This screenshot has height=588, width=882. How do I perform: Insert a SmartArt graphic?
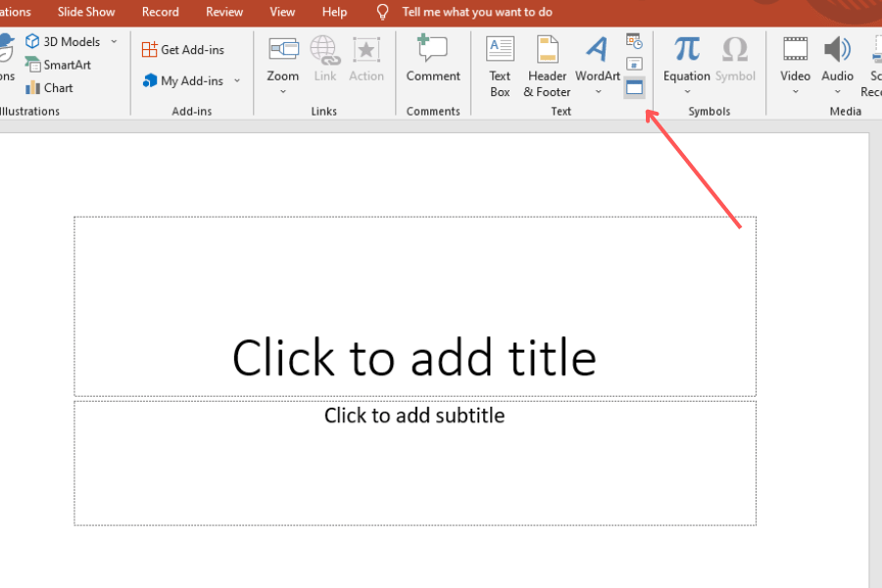[x=59, y=65]
